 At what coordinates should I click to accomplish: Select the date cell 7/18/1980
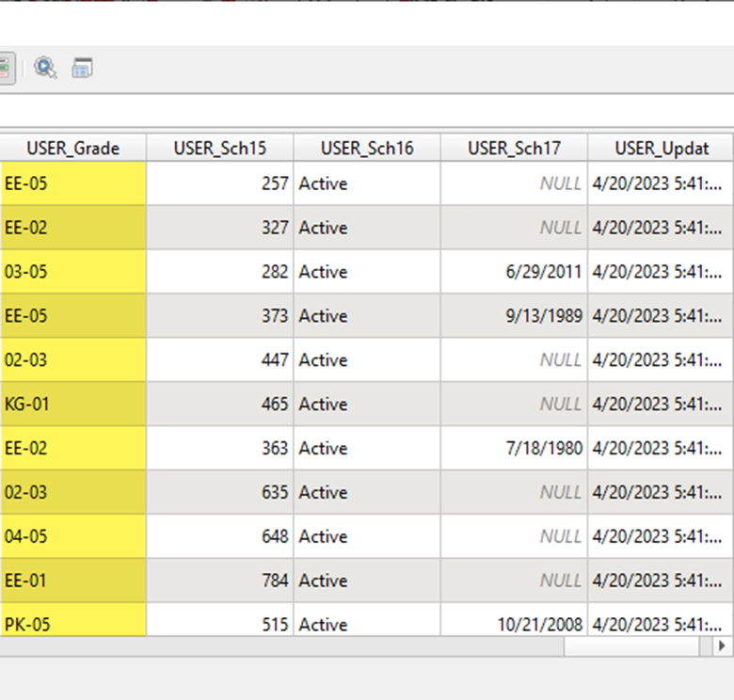pyautogui.click(x=514, y=448)
